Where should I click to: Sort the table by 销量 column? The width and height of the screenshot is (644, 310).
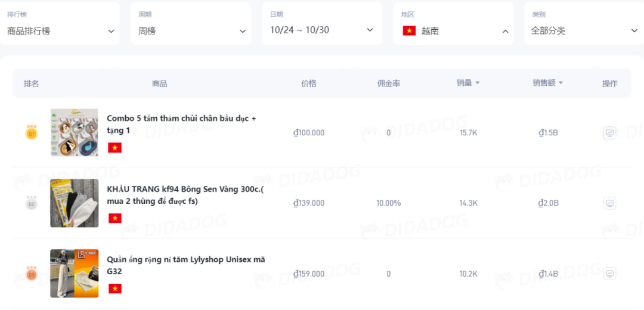tap(468, 83)
